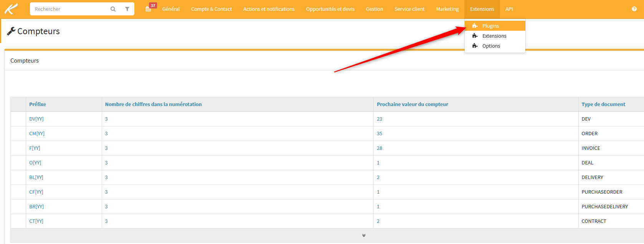Click the search magnifier icon

click(x=113, y=9)
